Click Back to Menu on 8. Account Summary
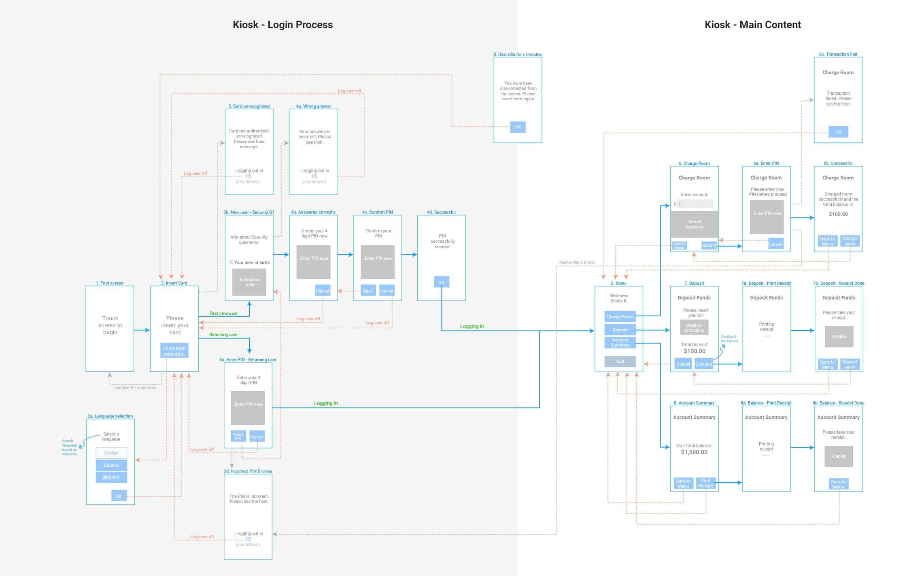This screenshot has height=576, width=924. (683, 483)
